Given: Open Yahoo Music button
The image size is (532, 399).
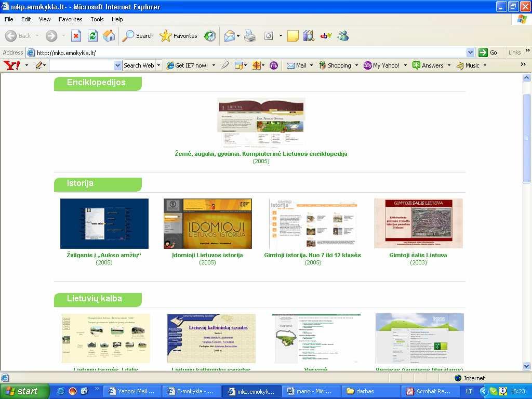Looking at the screenshot, I should [468, 65].
